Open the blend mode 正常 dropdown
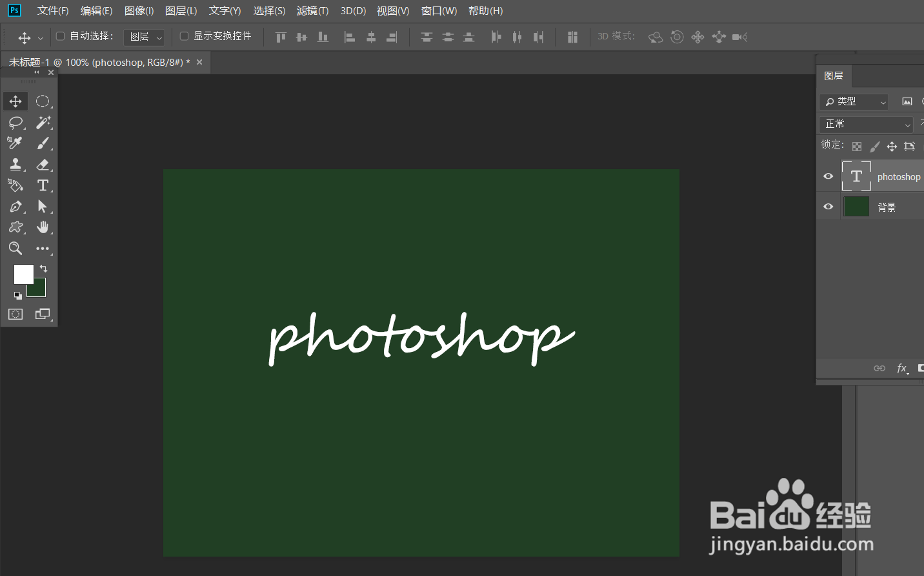The image size is (924, 576). click(x=867, y=124)
